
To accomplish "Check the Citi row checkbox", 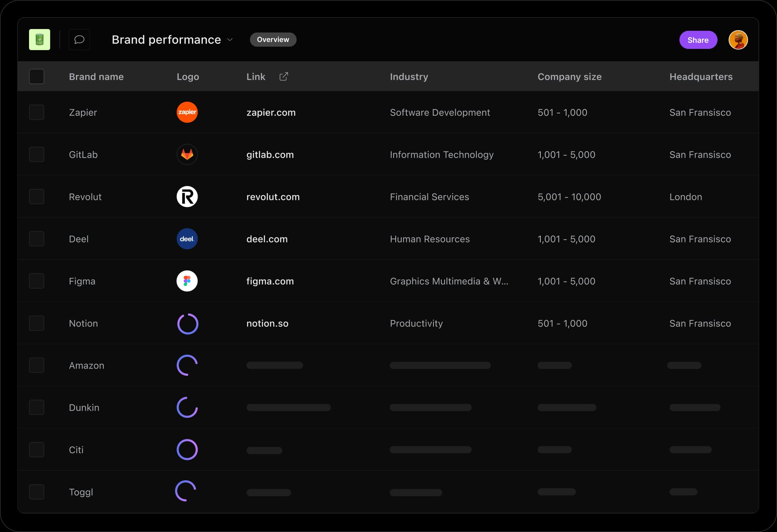I will (x=37, y=449).
